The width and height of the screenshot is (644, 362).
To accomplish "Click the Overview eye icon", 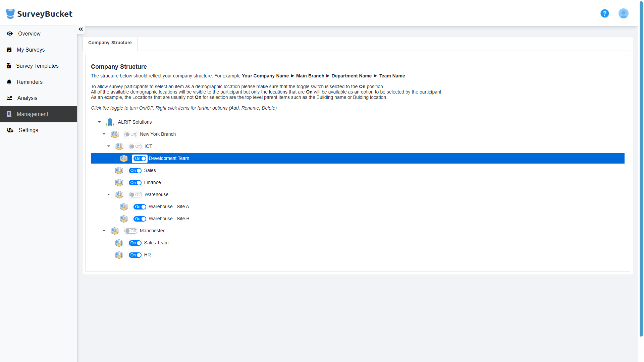I will (10, 34).
